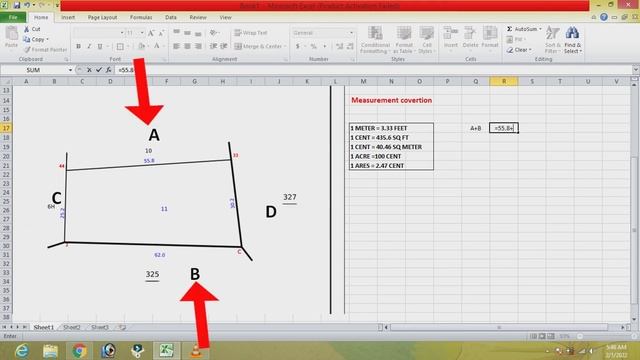Select row 17 header
640x360 pixels.
click(x=6, y=128)
